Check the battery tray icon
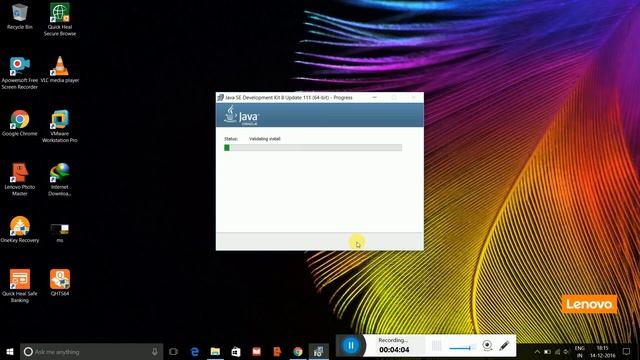Screen dimensions: 640x360 pos(547,351)
